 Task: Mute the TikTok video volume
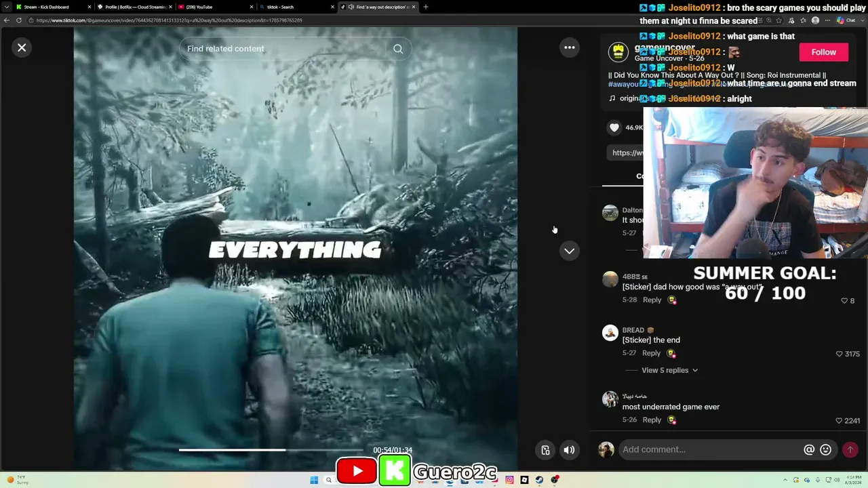click(x=570, y=449)
